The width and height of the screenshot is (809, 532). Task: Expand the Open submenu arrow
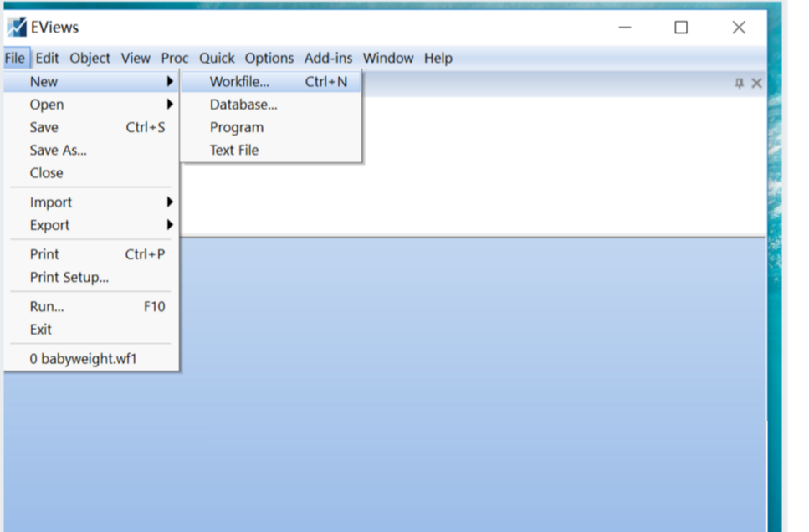click(170, 105)
